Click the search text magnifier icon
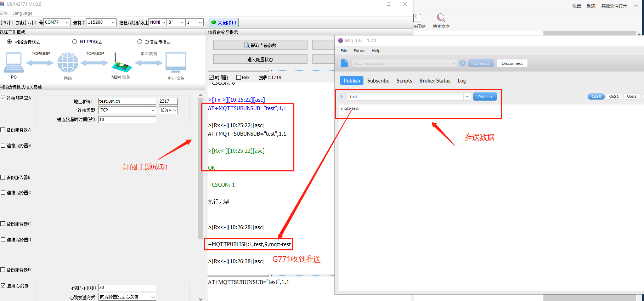The height and width of the screenshot is (301, 644). click(441, 18)
